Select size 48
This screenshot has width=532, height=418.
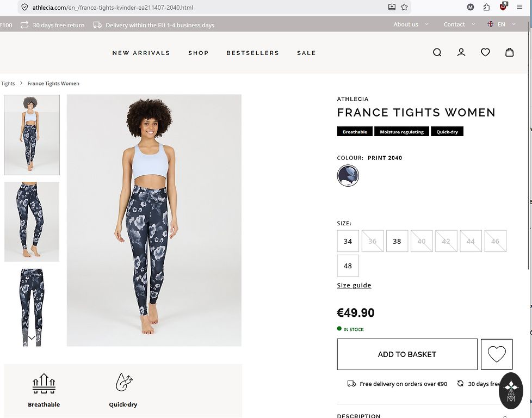click(348, 266)
